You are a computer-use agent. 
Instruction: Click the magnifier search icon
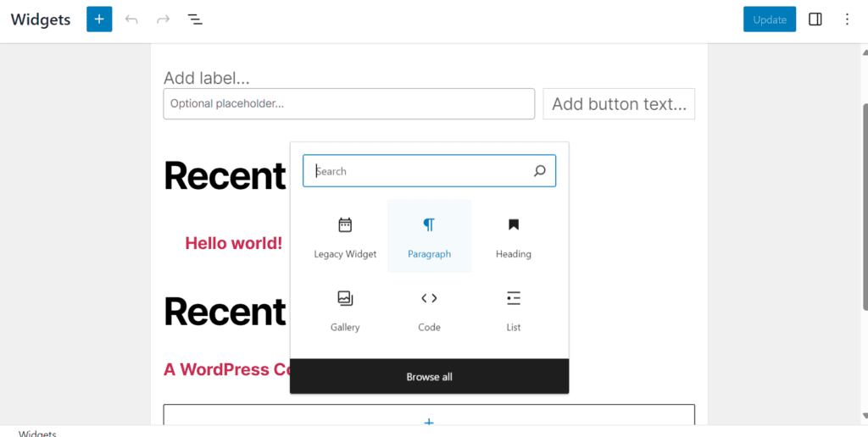coord(540,171)
